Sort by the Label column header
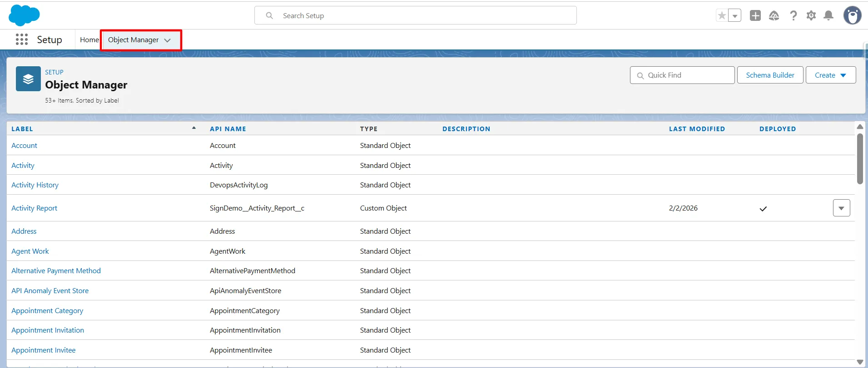 point(22,129)
